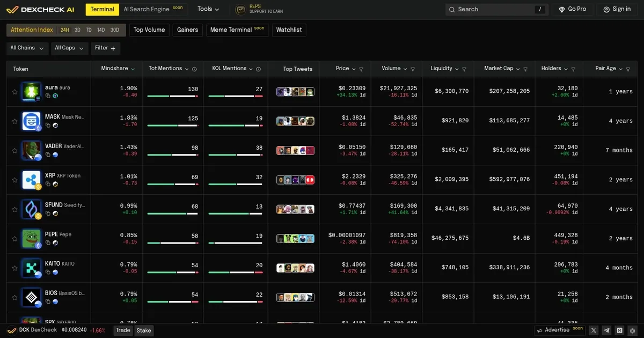The height and width of the screenshot is (338, 644).
Task: Star PEPE to add to watchlist
Action: (14, 239)
